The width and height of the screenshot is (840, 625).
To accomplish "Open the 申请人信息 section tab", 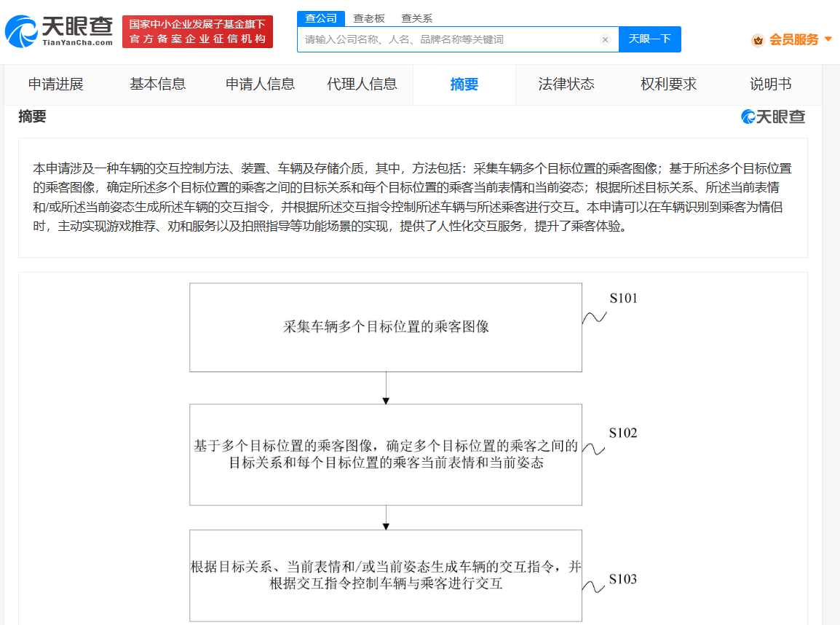I will 260,84.
